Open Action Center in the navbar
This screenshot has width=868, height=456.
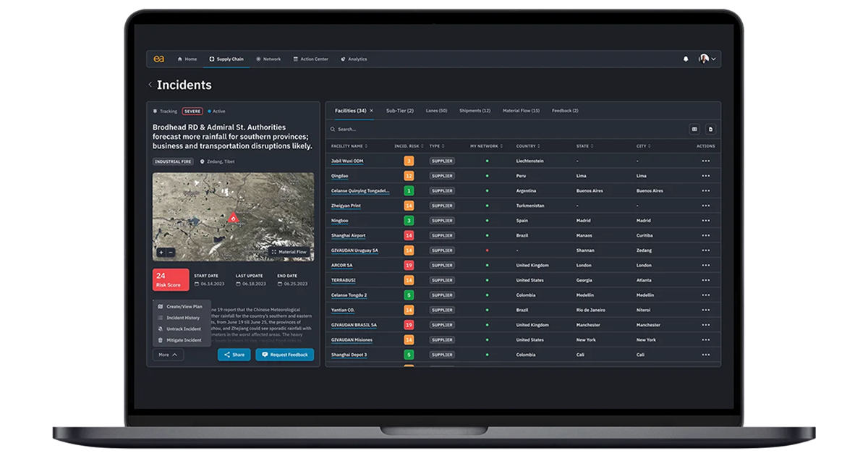[x=310, y=59]
